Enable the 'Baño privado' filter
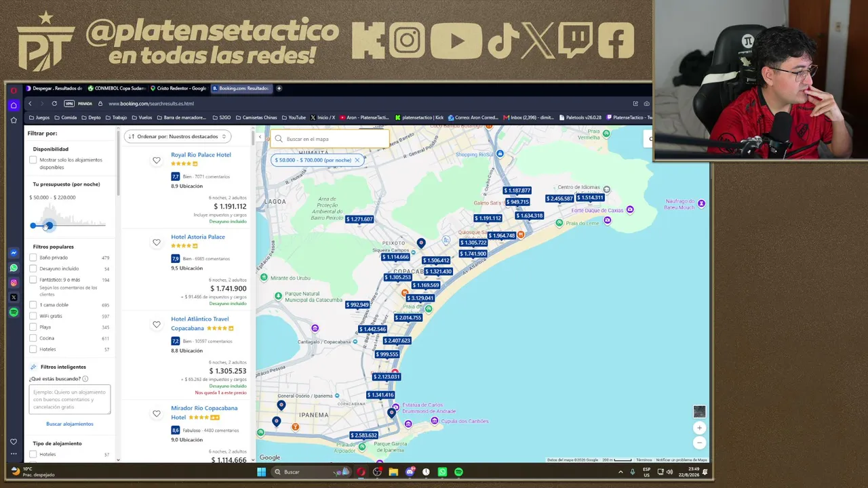Viewport: 868px width, 488px height. (x=33, y=258)
